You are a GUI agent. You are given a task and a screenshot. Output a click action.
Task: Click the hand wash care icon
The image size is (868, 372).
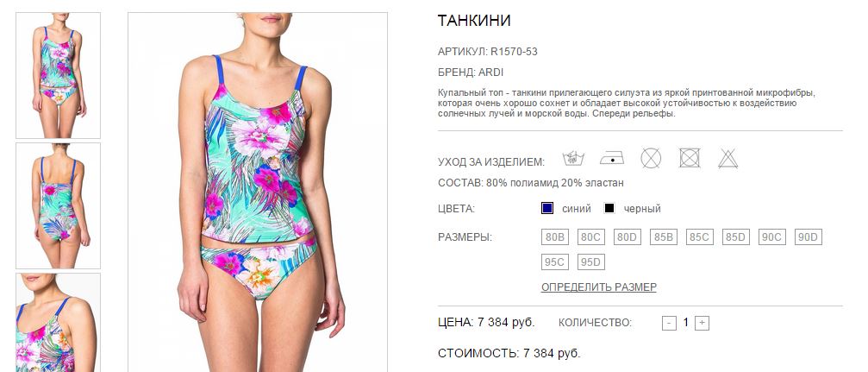coord(573,159)
